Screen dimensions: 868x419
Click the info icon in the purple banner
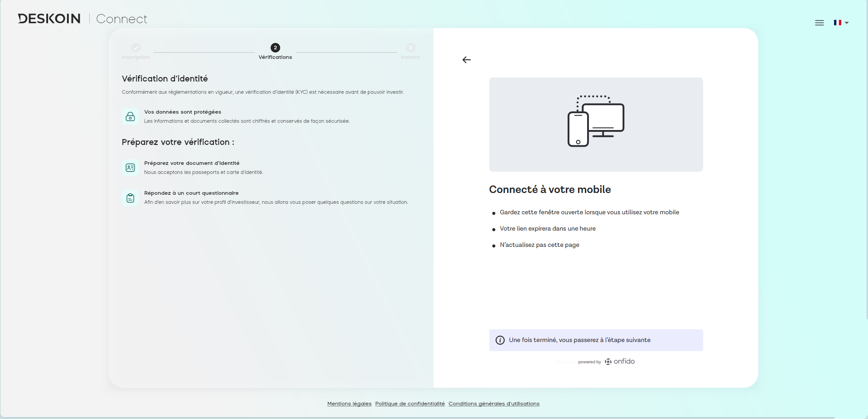click(x=500, y=340)
